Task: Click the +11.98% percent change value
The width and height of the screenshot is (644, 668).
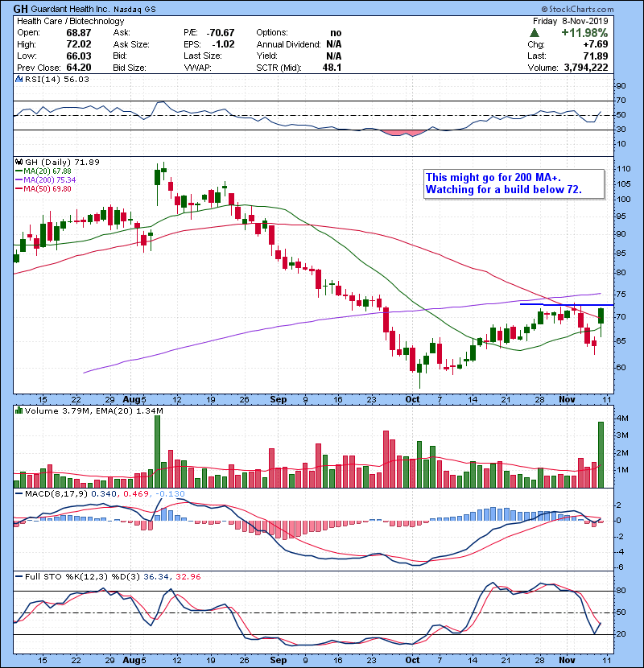Action: pyautogui.click(x=585, y=32)
